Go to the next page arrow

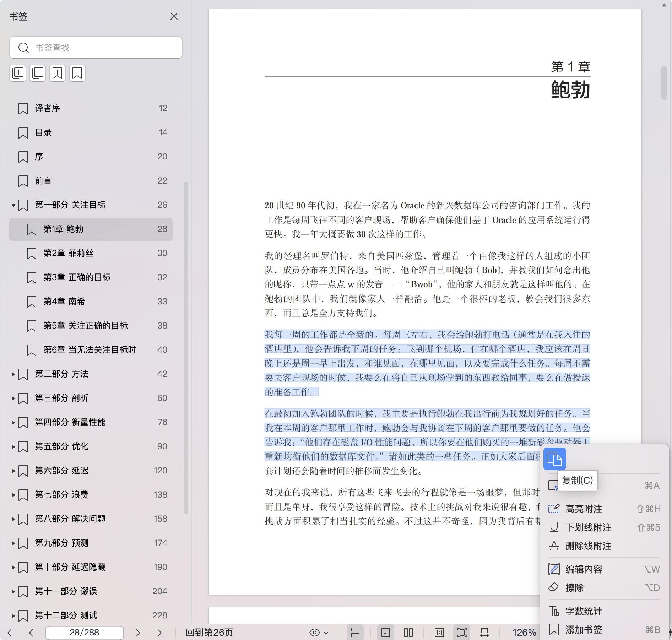pos(138,633)
